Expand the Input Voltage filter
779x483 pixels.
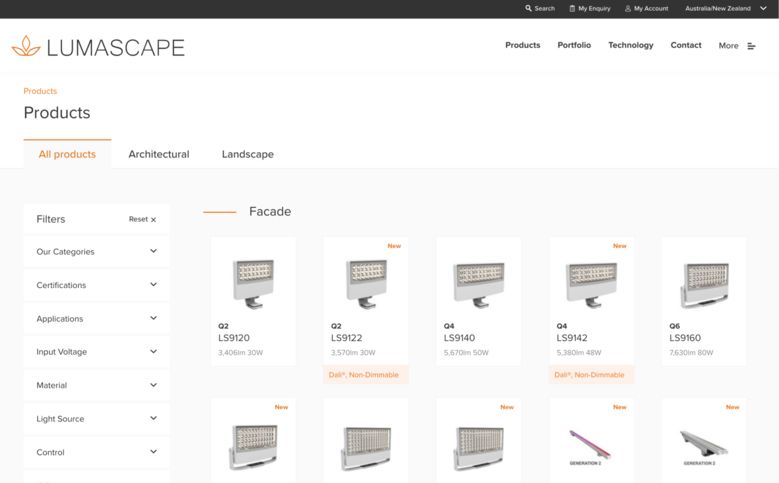(96, 352)
